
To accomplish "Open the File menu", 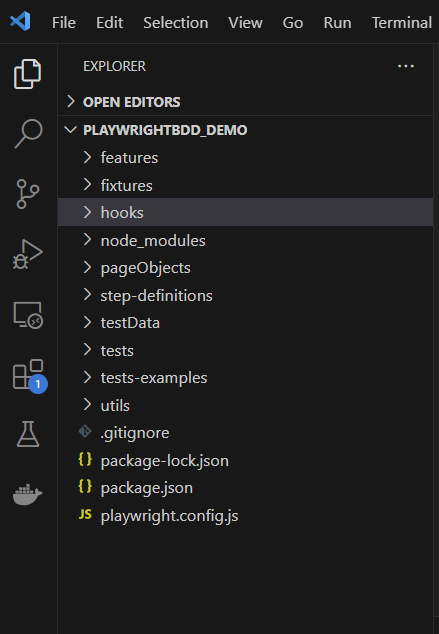I will (63, 23).
